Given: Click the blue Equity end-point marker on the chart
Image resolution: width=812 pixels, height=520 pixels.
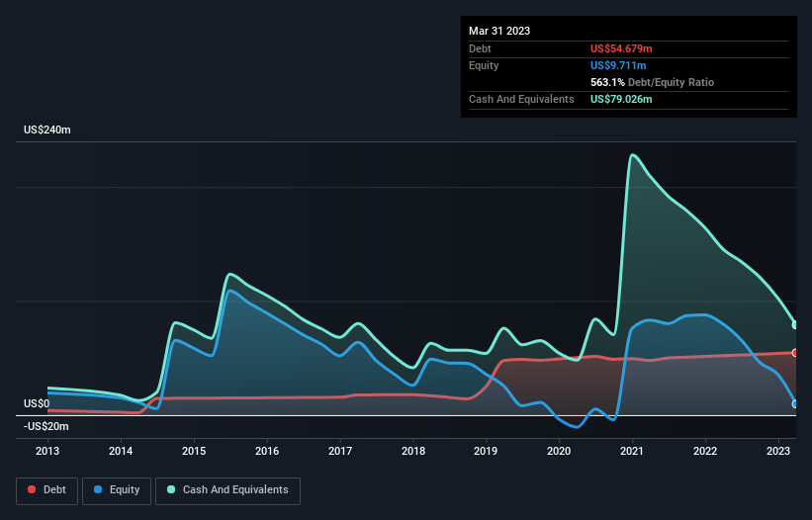Looking at the screenshot, I should (795, 404).
